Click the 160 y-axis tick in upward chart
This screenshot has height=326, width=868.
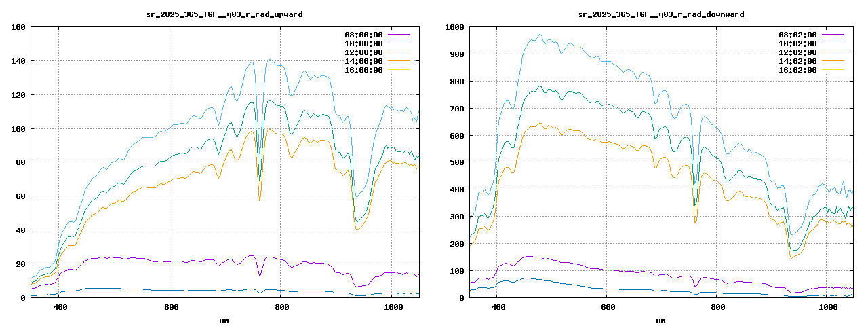tap(18, 27)
